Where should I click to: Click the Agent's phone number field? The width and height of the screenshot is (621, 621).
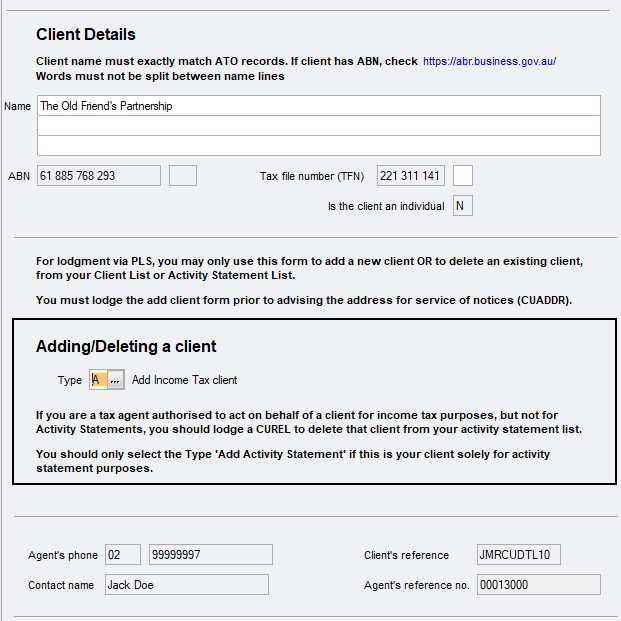(210, 555)
